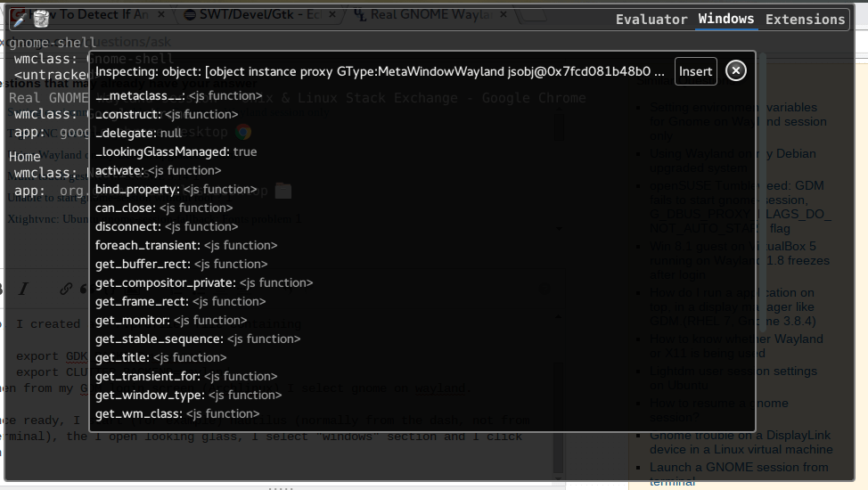Image resolution: width=868 pixels, height=490 pixels.
Task: Click the link icon in background editor
Action: [x=66, y=289]
